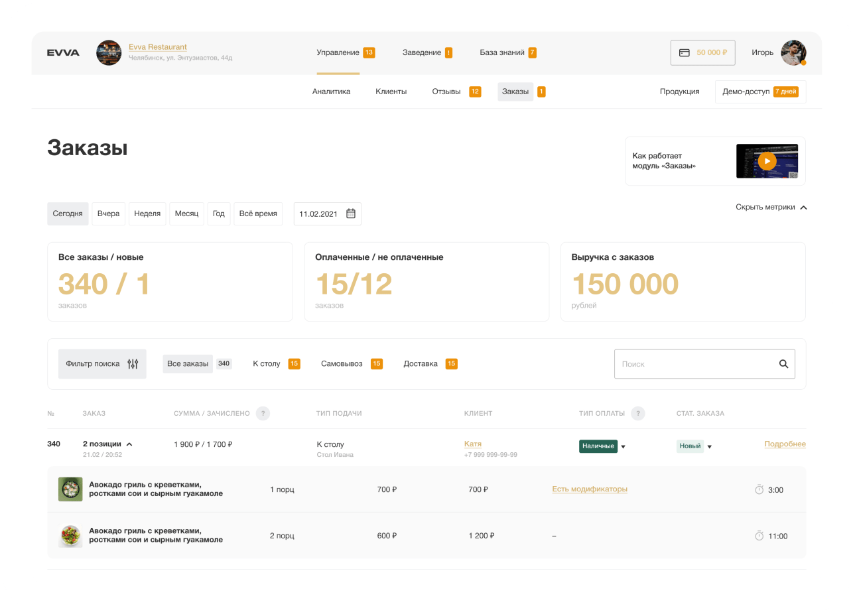Filter orders by Доставка

pos(421,364)
